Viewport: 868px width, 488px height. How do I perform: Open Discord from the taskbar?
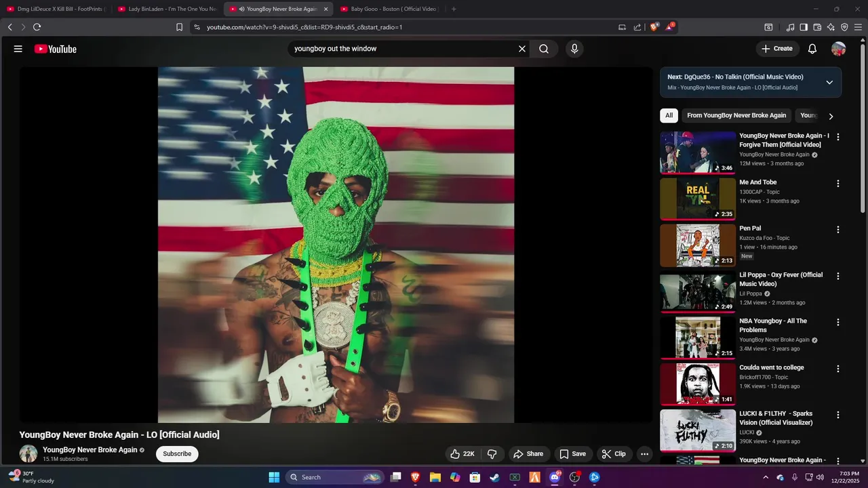(555, 477)
